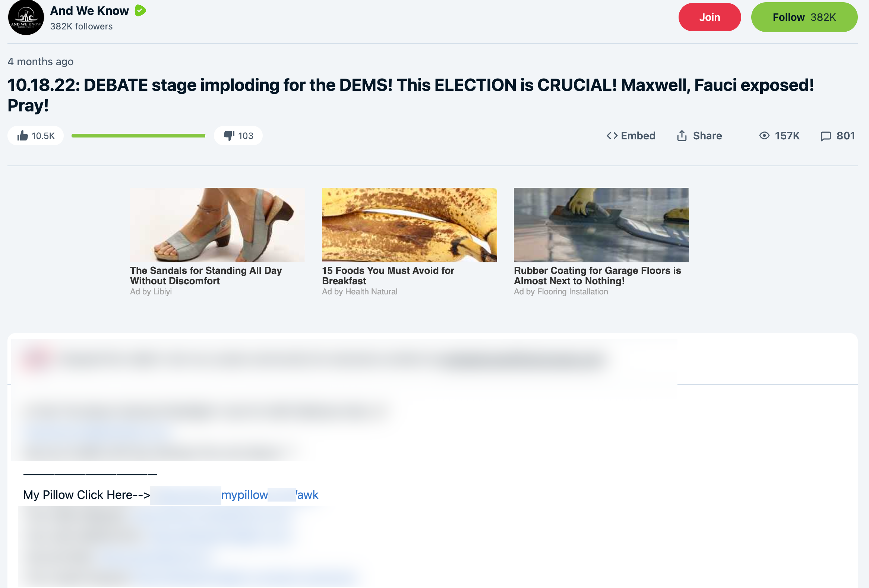This screenshot has height=588, width=869.
Task: Click the eye views icon
Action: pos(764,136)
